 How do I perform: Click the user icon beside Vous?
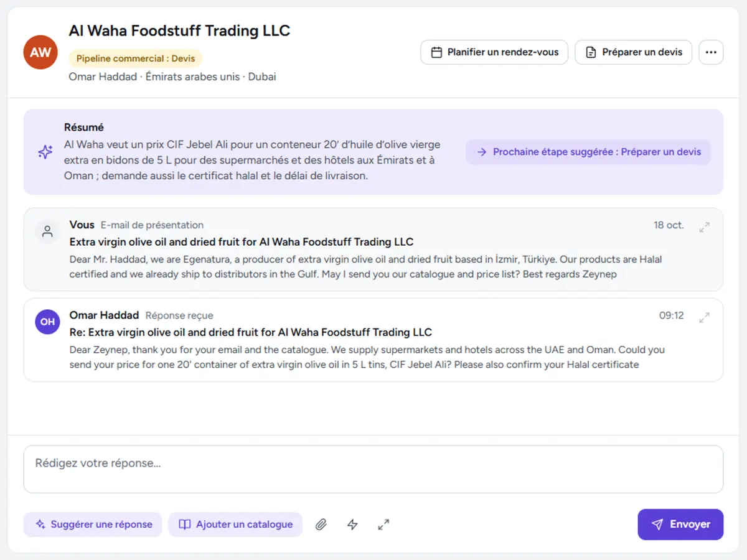47,231
